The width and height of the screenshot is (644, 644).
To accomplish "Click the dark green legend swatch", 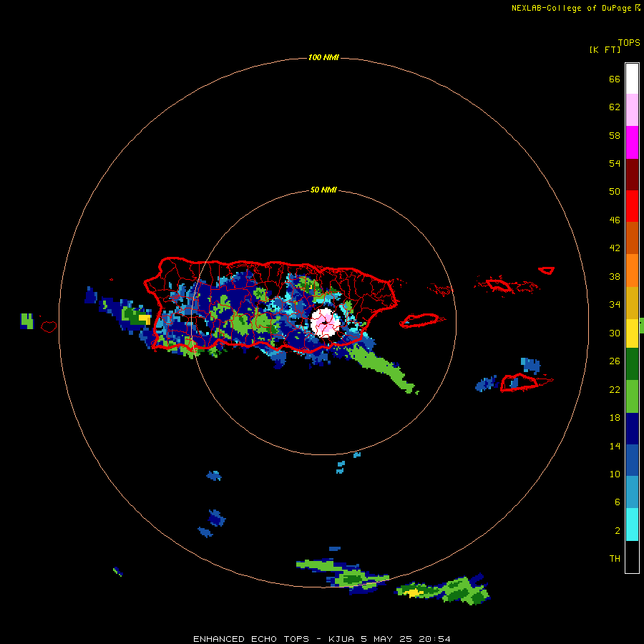I will point(632,364).
